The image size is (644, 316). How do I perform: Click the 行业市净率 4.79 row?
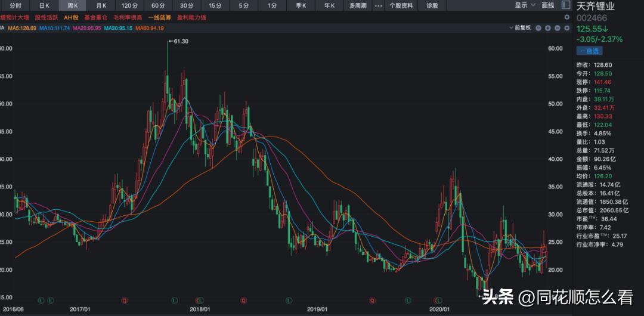(600, 244)
